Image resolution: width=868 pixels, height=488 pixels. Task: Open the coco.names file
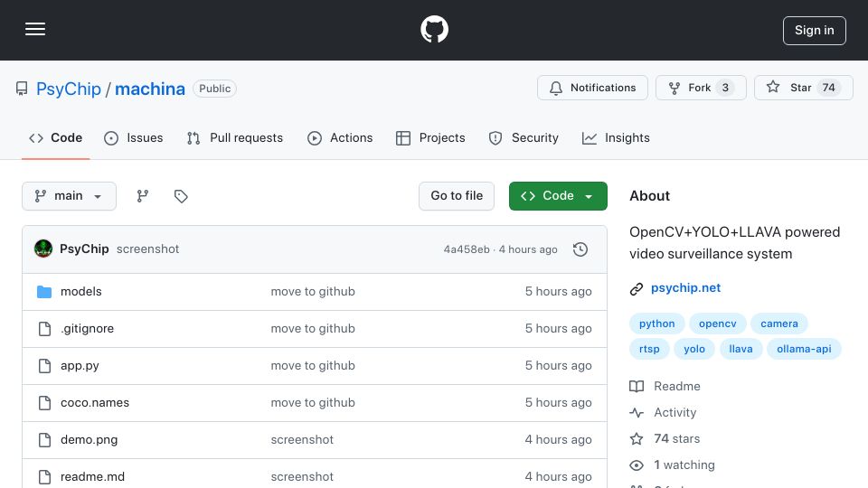95,403
